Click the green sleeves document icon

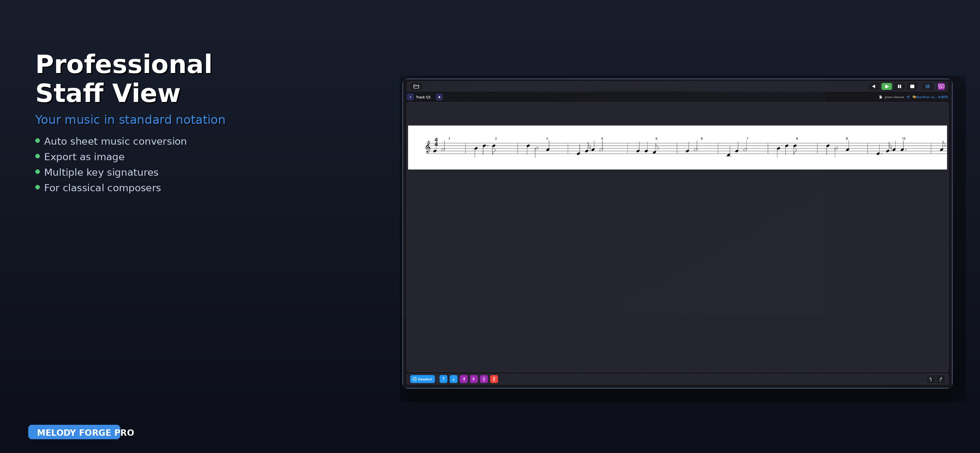(x=880, y=97)
